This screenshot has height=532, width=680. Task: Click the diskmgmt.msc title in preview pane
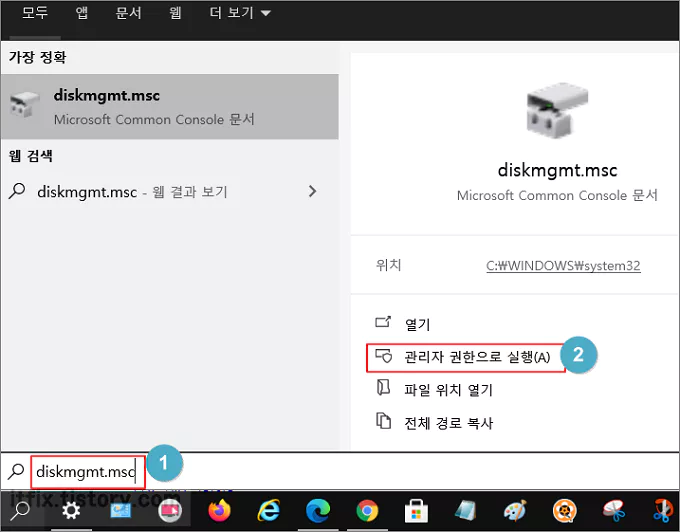[x=557, y=170]
